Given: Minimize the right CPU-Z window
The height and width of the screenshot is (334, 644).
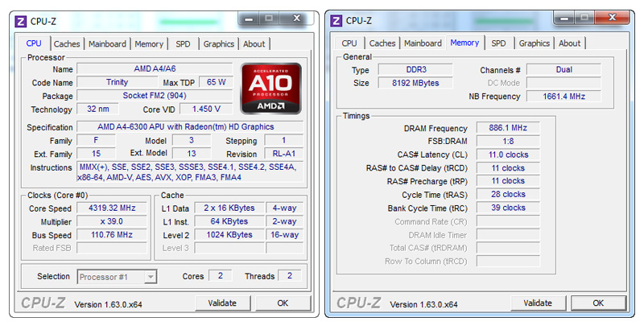Looking at the screenshot, I should point(564,18).
